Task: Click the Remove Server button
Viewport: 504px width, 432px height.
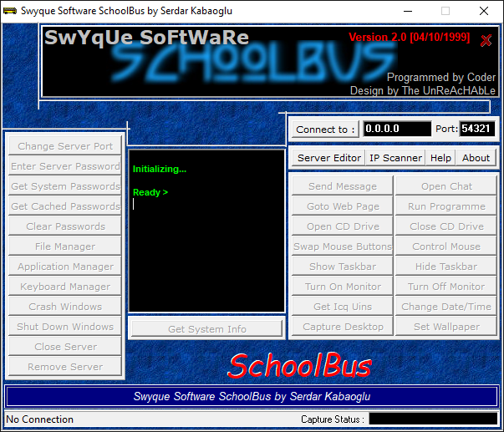Action: pos(65,367)
